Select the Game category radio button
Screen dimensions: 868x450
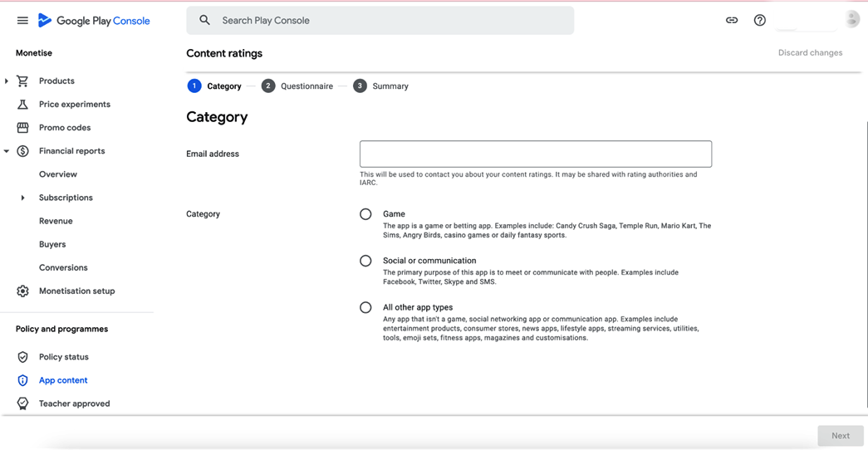(x=365, y=214)
